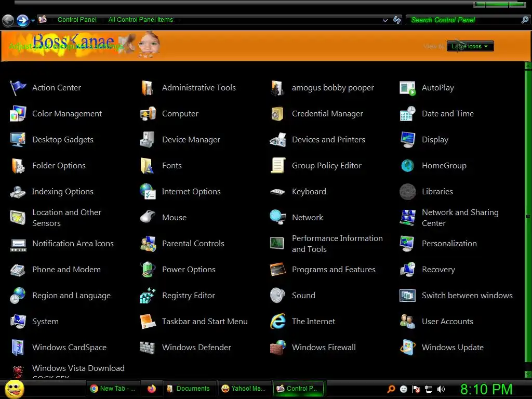
Task: Click All Control Panel Items breadcrumb
Action: point(140,20)
